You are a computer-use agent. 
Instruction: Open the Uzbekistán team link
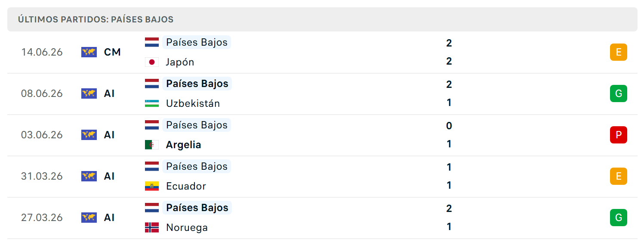pyautogui.click(x=193, y=103)
